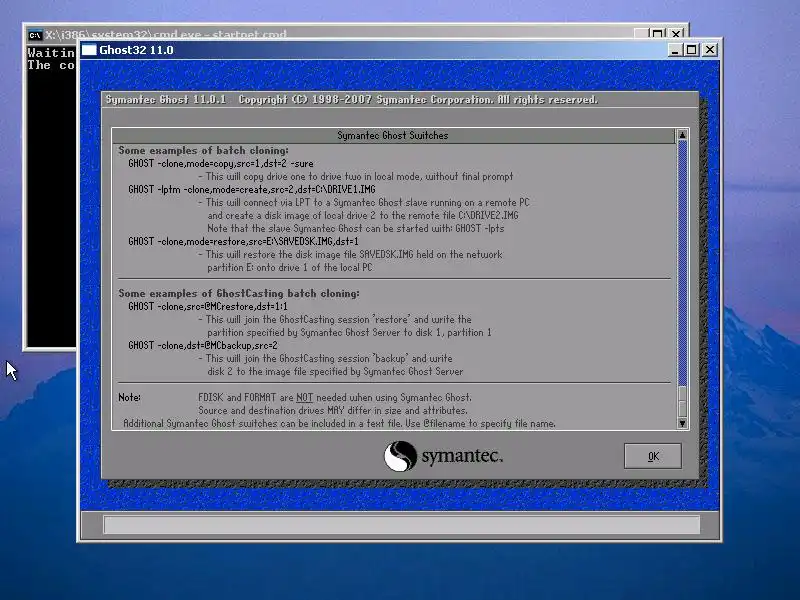Close the cmd.exe startnet window

tap(676, 34)
